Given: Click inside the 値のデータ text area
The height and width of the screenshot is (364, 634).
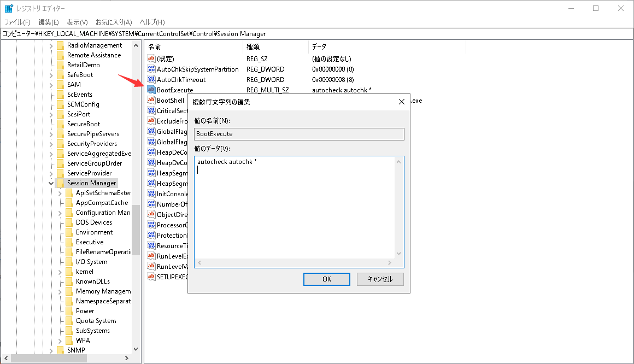Looking at the screenshot, I should point(295,208).
